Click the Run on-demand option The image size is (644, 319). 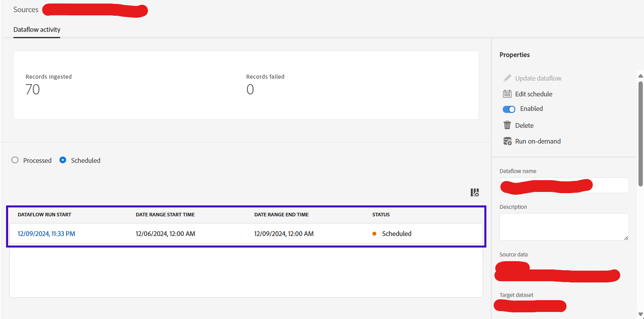pyautogui.click(x=538, y=141)
